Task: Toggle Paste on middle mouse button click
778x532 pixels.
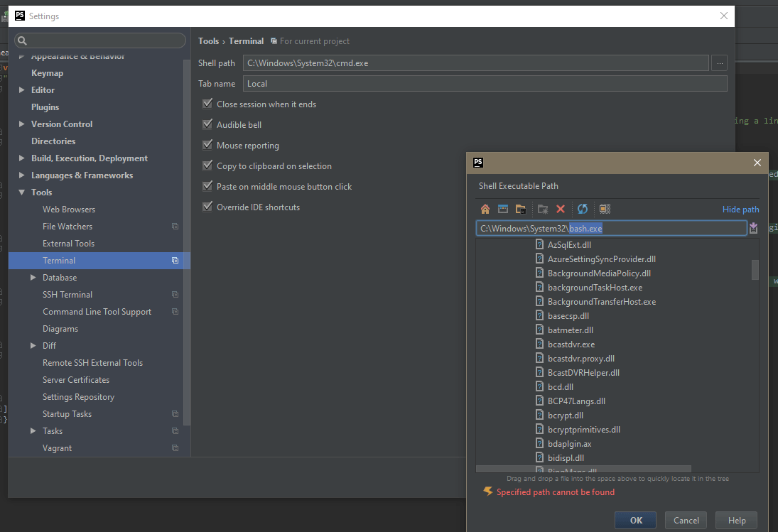Action: [x=207, y=186]
